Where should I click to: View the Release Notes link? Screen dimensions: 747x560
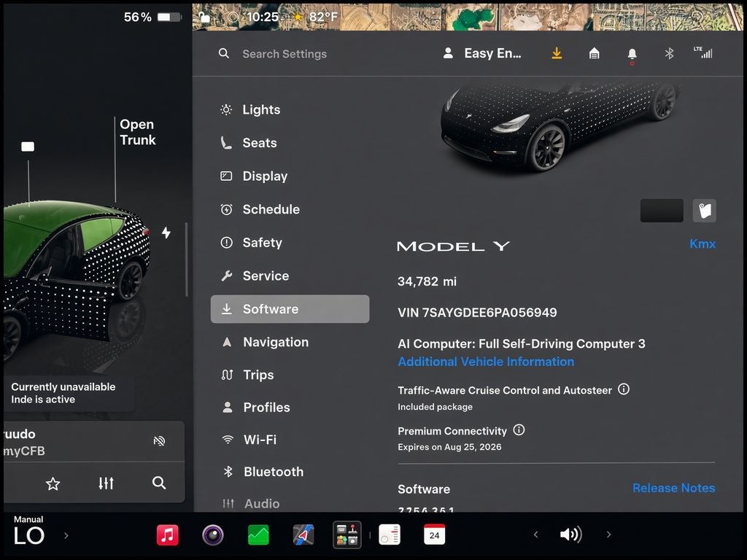tap(673, 488)
